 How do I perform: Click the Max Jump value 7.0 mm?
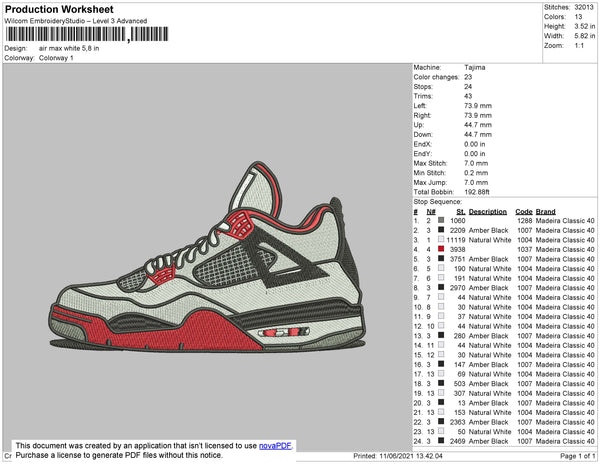[x=476, y=182]
